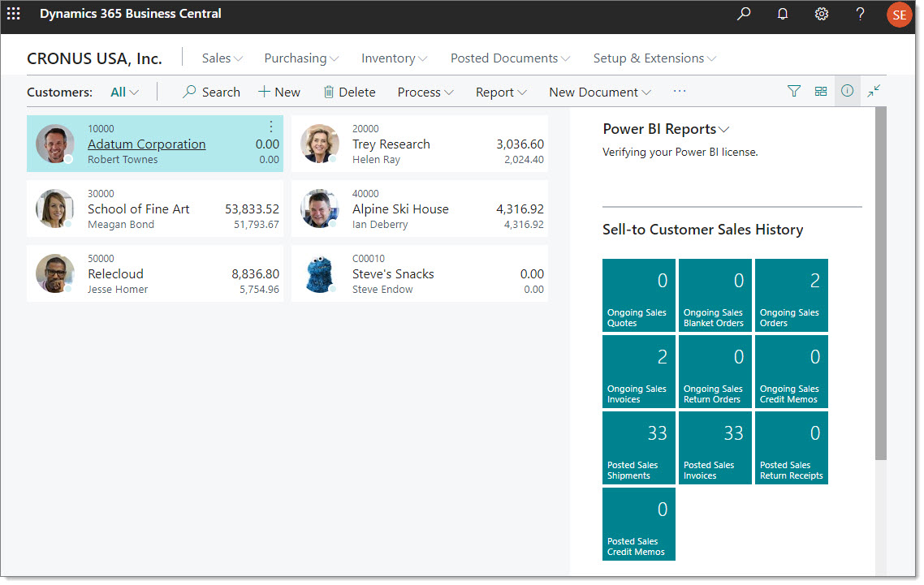Open the Customers All filter dropdown
924x585 pixels.
click(x=123, y=92)
